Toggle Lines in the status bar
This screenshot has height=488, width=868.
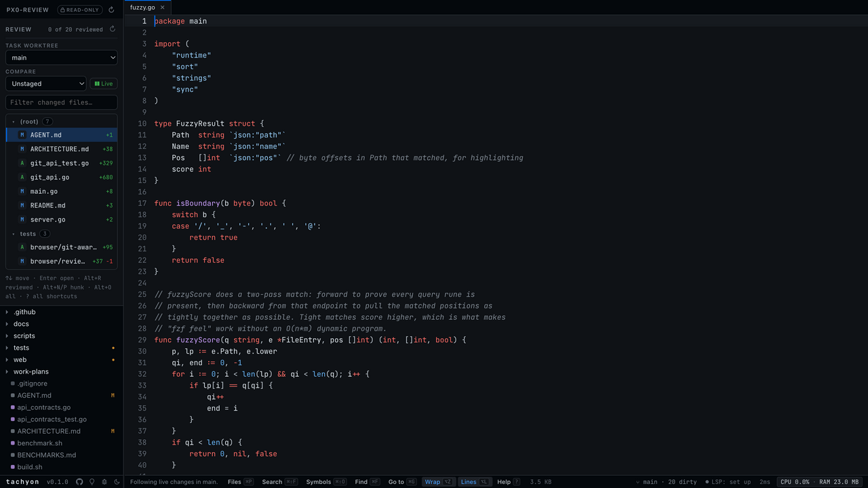pos(475,482)
